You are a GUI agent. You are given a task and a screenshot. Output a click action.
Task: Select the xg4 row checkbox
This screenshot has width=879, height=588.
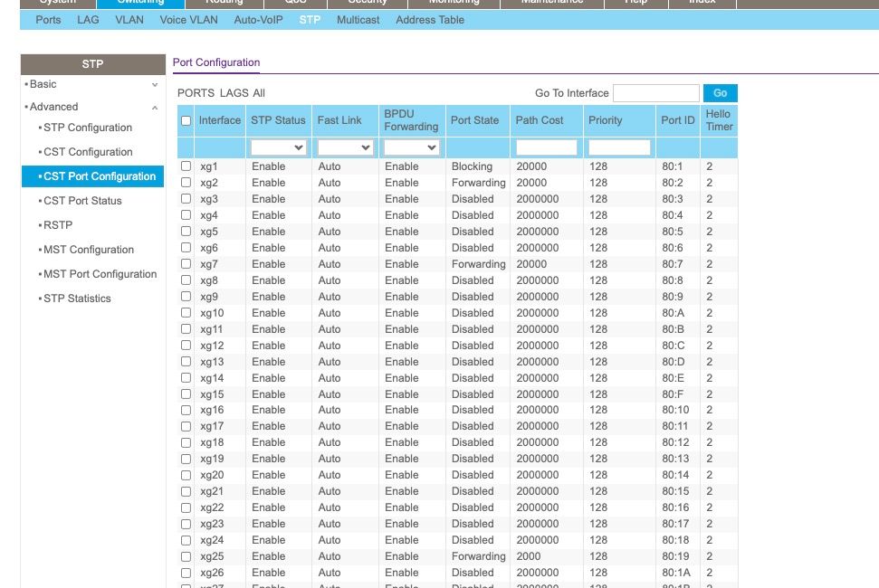pos(186,215)
